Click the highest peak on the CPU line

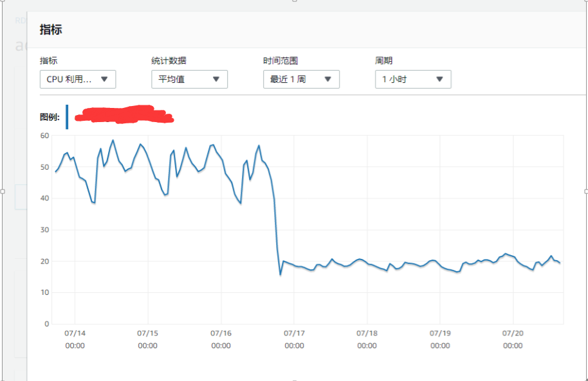113,140
